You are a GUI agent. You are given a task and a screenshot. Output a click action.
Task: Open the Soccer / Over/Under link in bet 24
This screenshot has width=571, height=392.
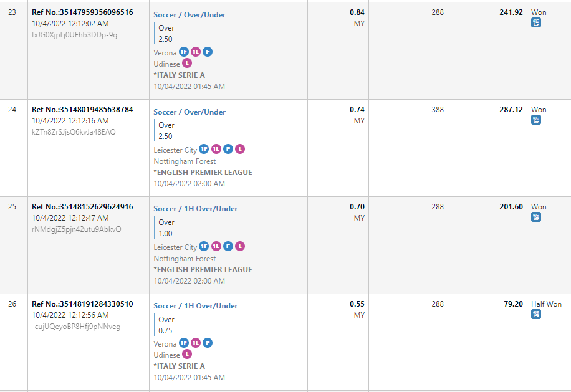190,112
